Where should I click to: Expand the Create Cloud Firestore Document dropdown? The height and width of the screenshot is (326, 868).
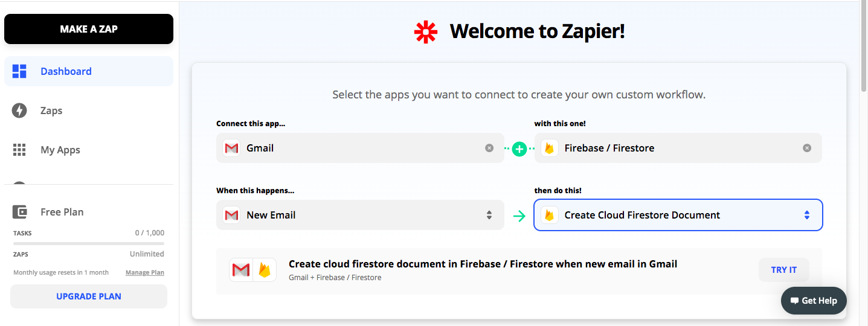tap(806, 215)
